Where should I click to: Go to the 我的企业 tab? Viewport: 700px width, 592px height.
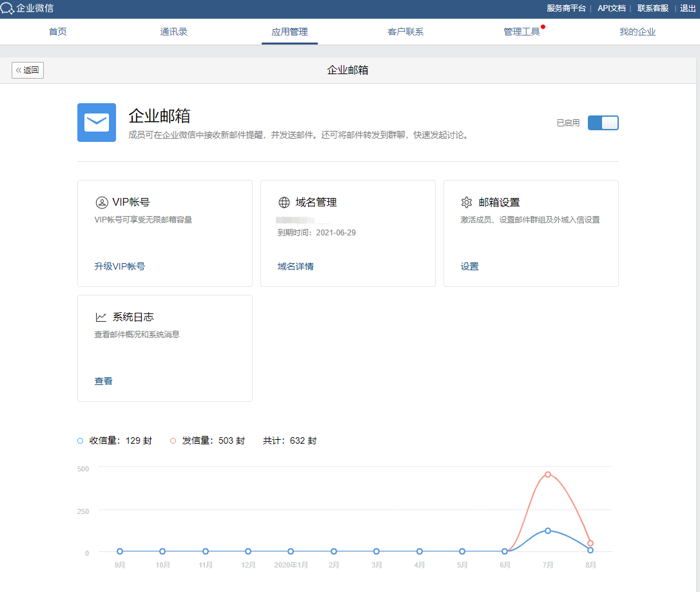click(x=637, y=32)
